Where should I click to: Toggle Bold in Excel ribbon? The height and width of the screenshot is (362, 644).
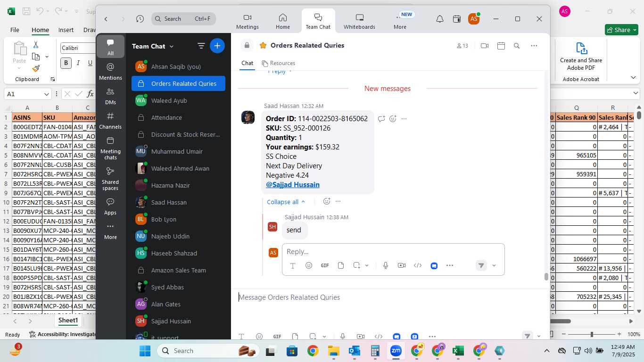point(66,63)
